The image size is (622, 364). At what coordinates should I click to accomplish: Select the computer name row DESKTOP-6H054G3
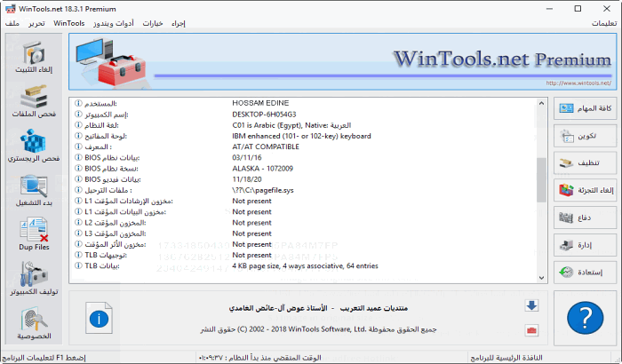click(304, 115)
